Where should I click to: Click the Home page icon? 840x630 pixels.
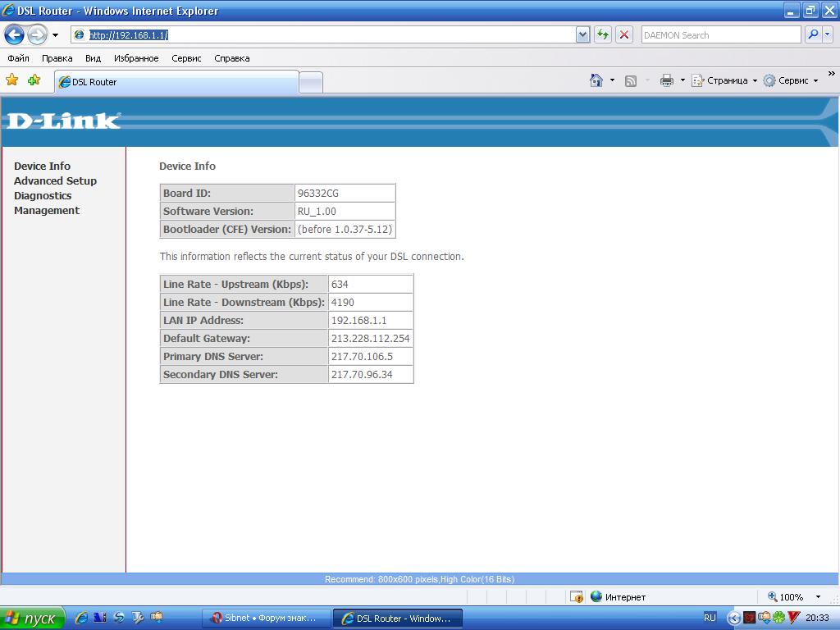[x=596, y=80]
